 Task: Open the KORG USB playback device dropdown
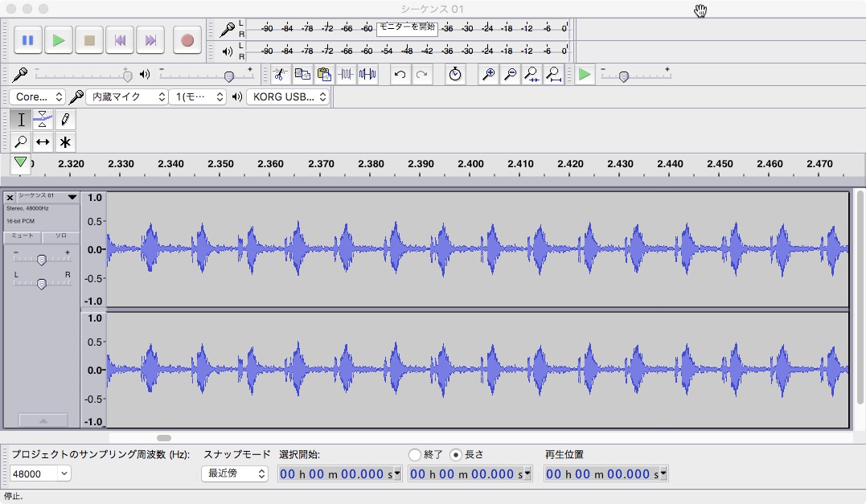[x=287, y=96]
